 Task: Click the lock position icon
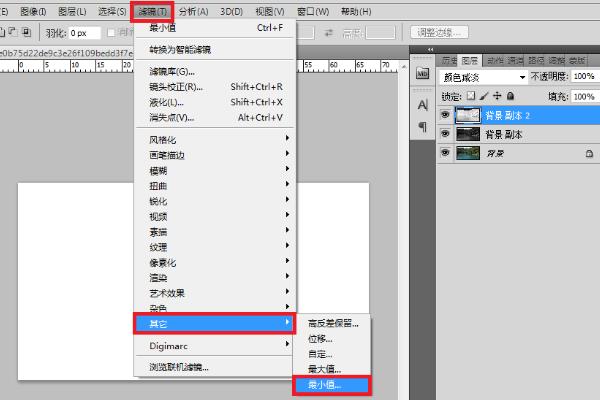[497, 96]
